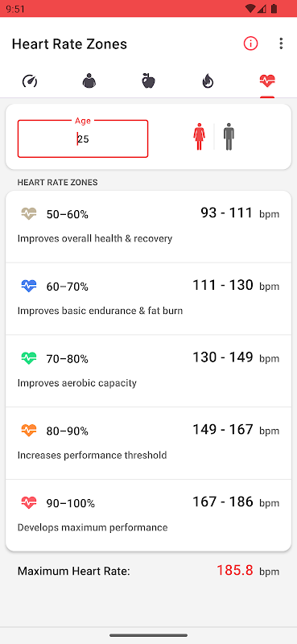This screenshot has height=644, width=297.
Task: Tap the 185.8 maximum heart rate value
Action: [x=235, y=570]
